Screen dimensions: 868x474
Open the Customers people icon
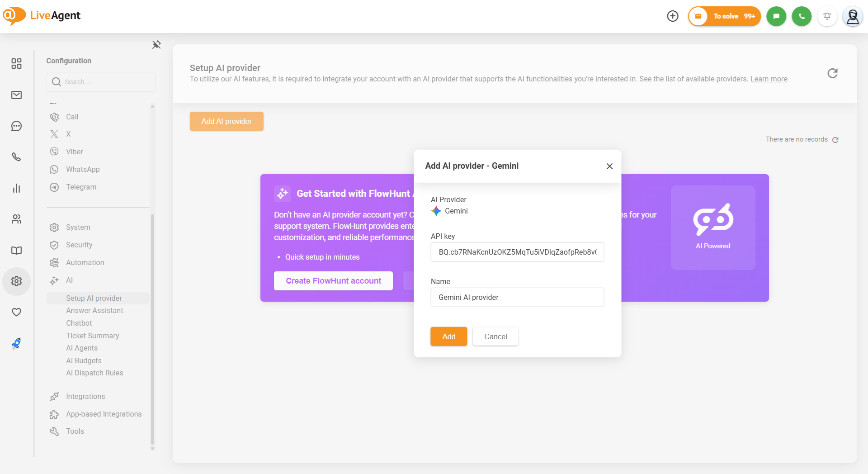tap(17, 219)
